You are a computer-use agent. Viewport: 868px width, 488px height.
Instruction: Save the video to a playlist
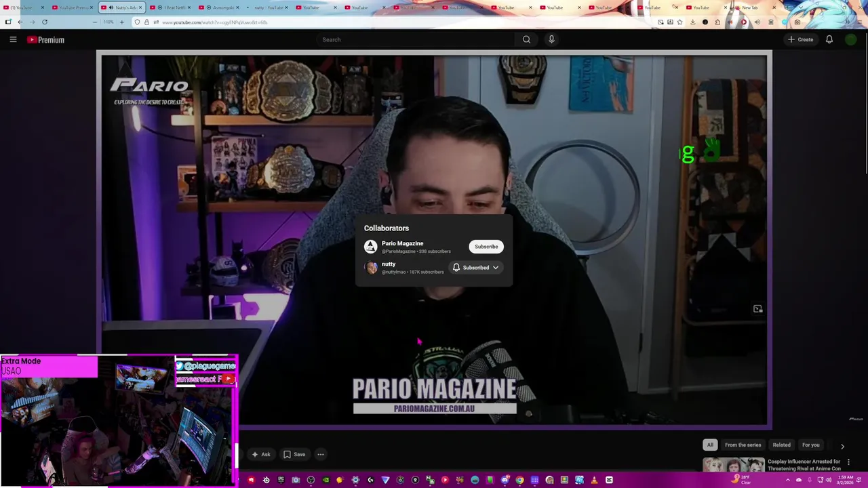tap(294, 454)
